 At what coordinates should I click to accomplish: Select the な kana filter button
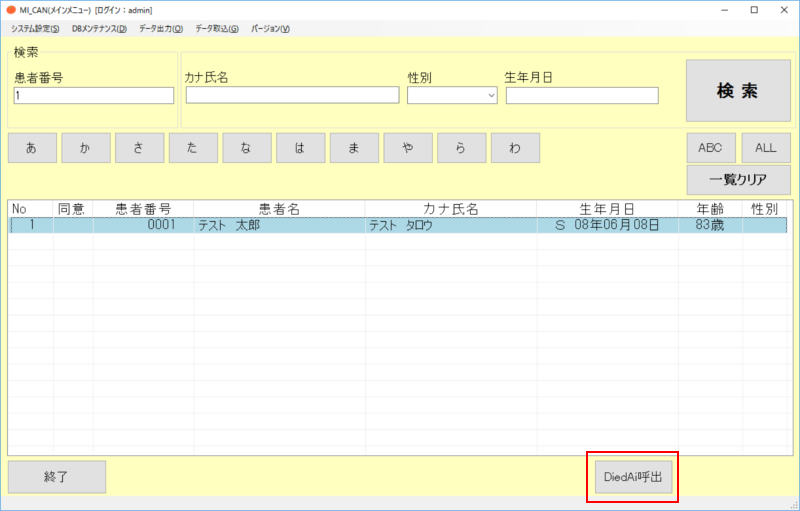247,148
